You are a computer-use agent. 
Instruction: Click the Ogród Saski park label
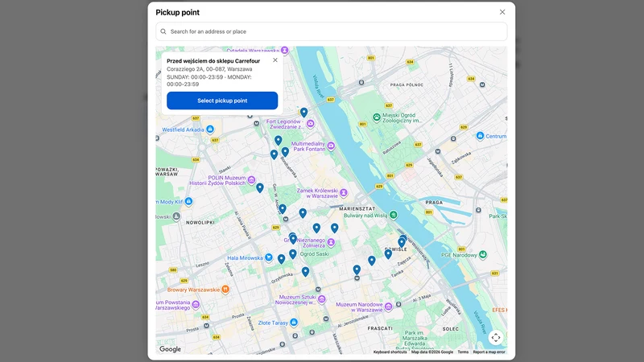pyautogui.click(x=314, y=254)
